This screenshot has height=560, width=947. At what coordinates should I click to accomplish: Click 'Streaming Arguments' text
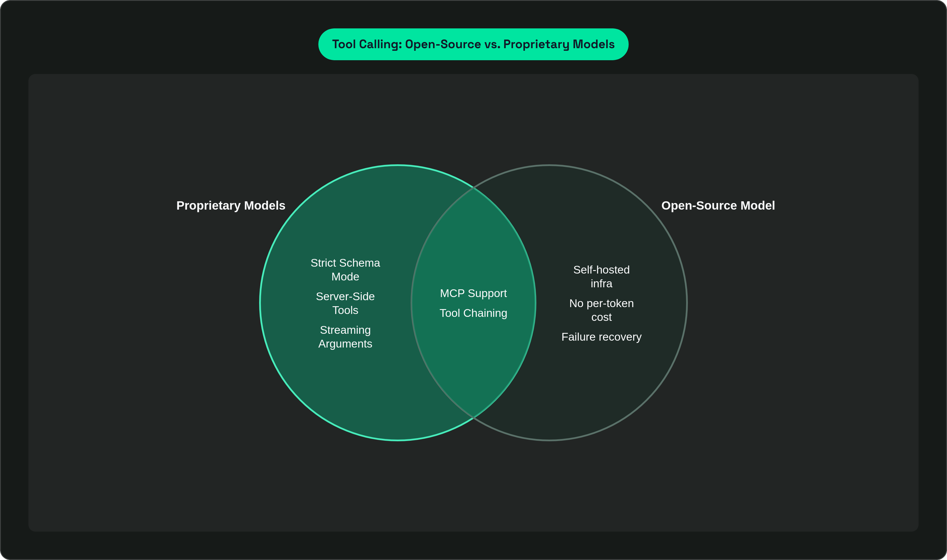pos(345,337)
